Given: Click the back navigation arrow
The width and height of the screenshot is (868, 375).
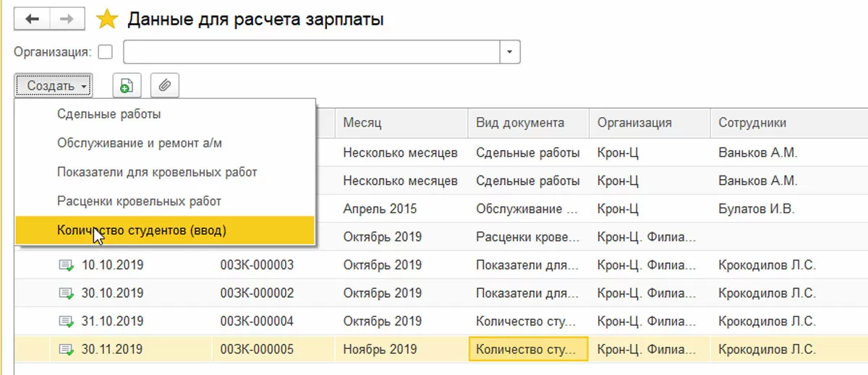Looking at the screenshot, I should (32, 20).
